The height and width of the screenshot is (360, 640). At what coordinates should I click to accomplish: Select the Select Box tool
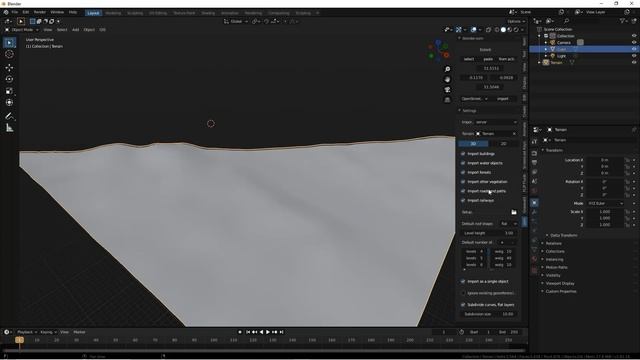tap(9, 42)
